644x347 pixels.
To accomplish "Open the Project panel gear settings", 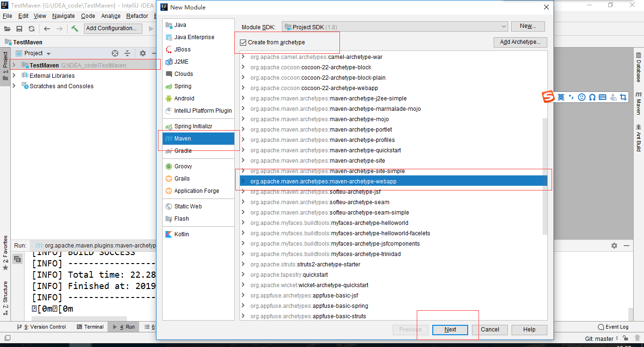I will [x=143, y=53].
